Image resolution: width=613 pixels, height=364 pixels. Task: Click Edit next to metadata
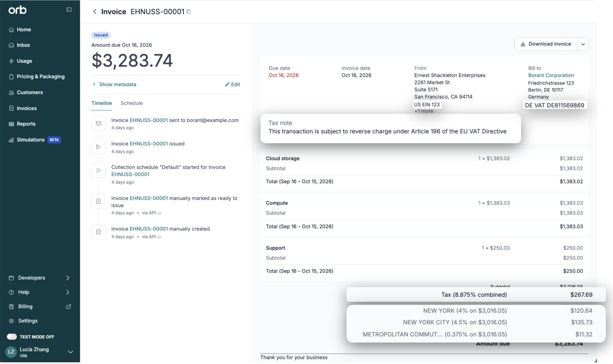point(232,84)
